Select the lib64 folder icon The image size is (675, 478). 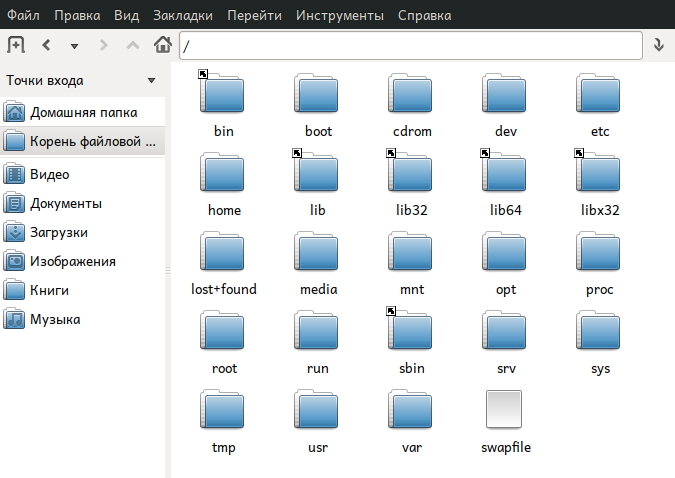[x=505, y=172]
